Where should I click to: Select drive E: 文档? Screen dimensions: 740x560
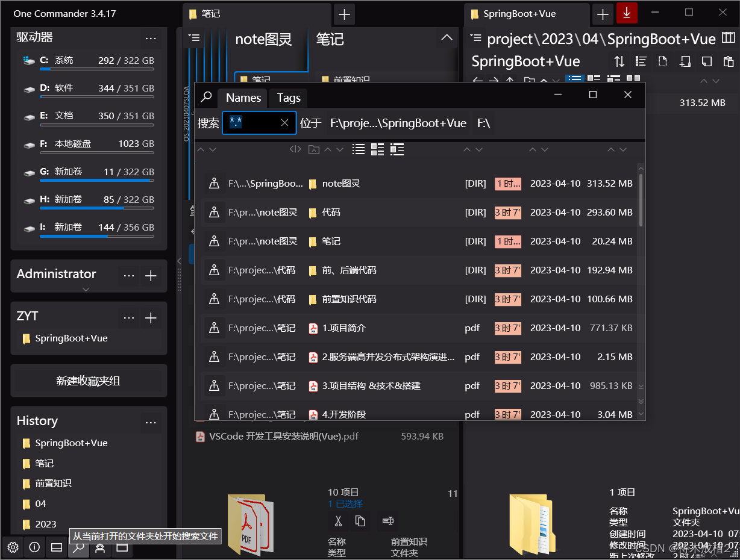point(89,117)
